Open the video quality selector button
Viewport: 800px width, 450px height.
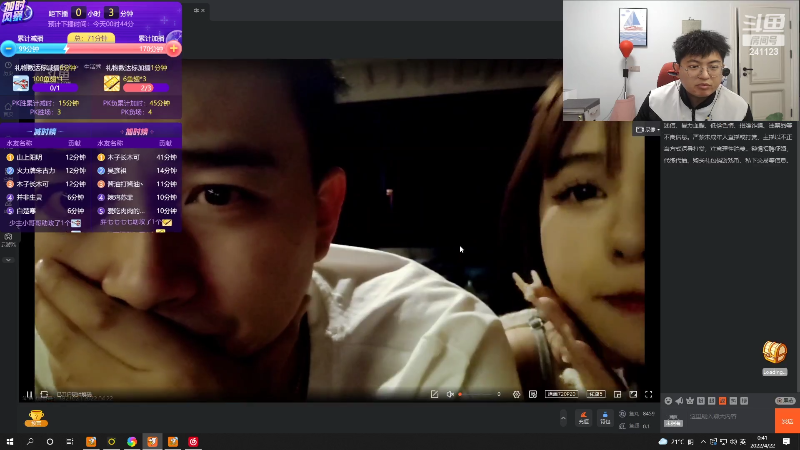(x=561, y=394)
